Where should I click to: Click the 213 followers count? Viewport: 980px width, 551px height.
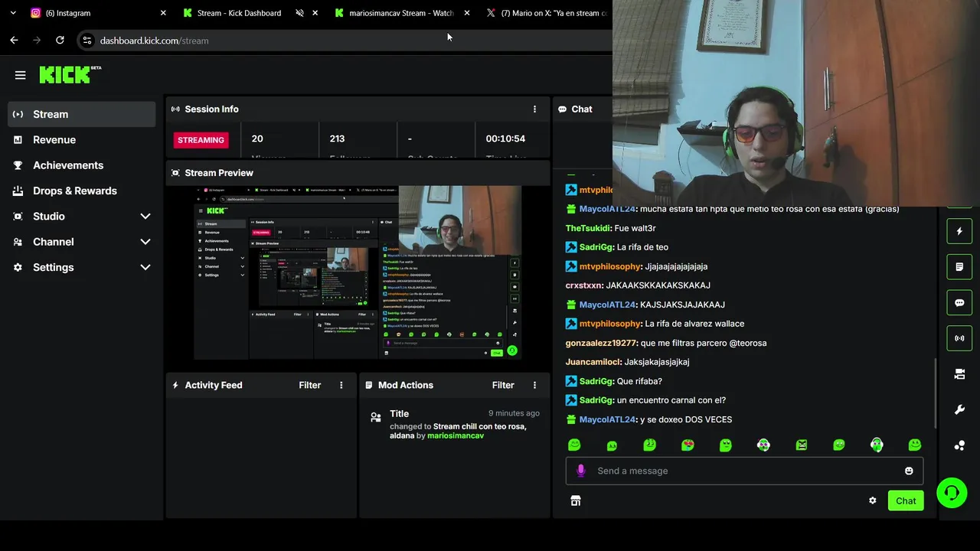(337, 139)
